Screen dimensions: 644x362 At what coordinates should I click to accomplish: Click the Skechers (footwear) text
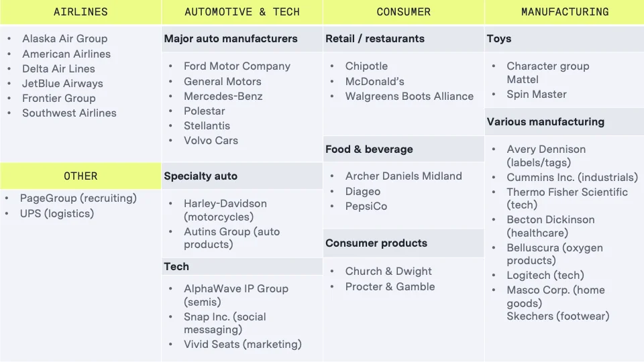pos(558,316)
